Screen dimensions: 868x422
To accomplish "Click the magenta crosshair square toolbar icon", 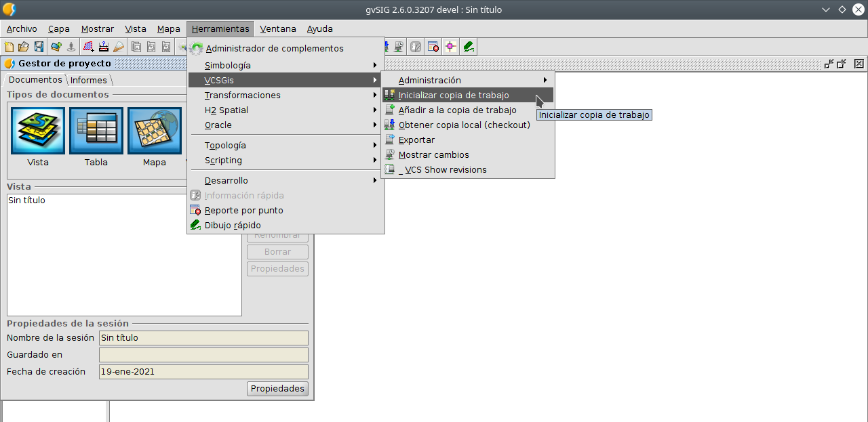I will pyautogui.click(x=450, y=47).
